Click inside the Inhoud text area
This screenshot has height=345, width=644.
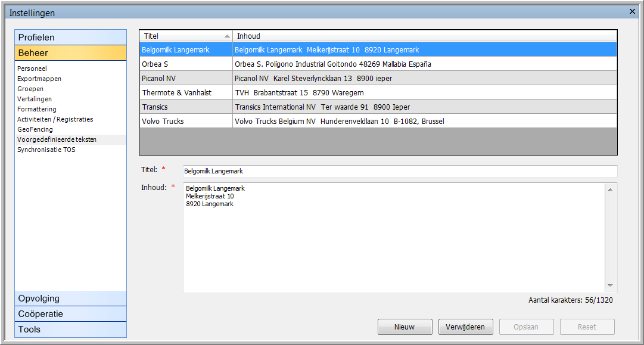(x=393, y=237)
